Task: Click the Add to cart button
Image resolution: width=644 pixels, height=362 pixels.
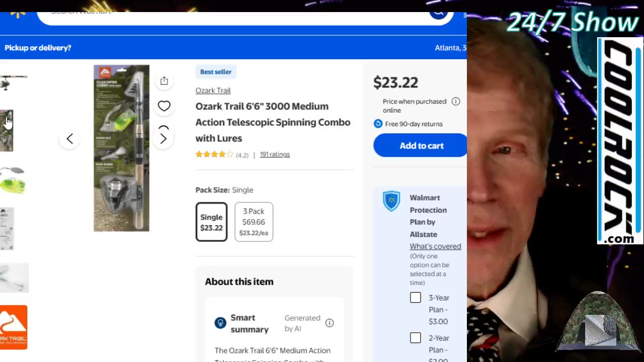Action: [420, 145]
